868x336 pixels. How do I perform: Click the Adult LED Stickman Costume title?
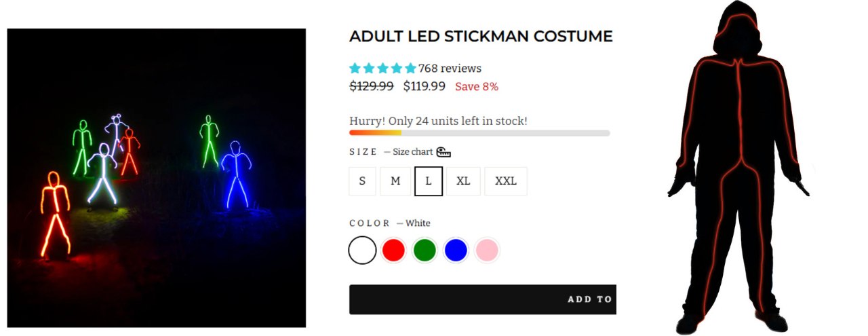click(x=481, y=37)
